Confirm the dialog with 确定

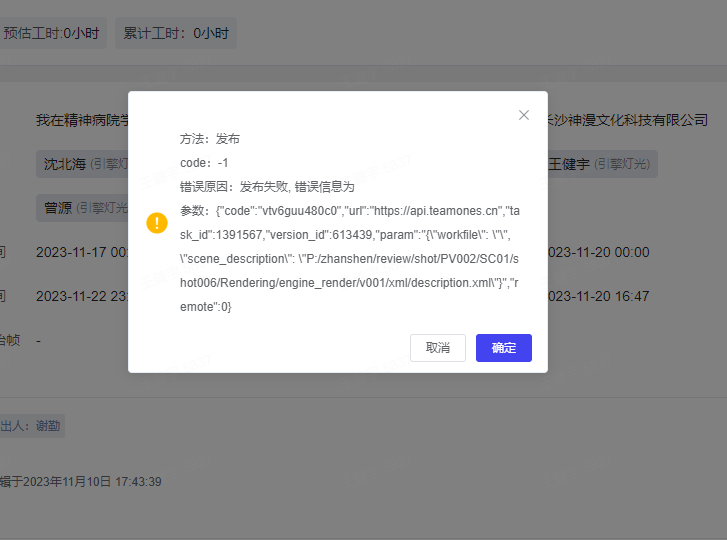coord(503,348)
